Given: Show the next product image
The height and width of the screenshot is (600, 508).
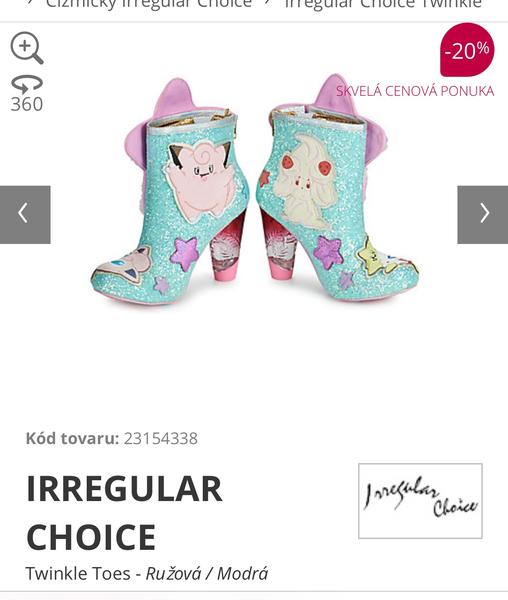Looking at the screenshot, I should (483, 215).
